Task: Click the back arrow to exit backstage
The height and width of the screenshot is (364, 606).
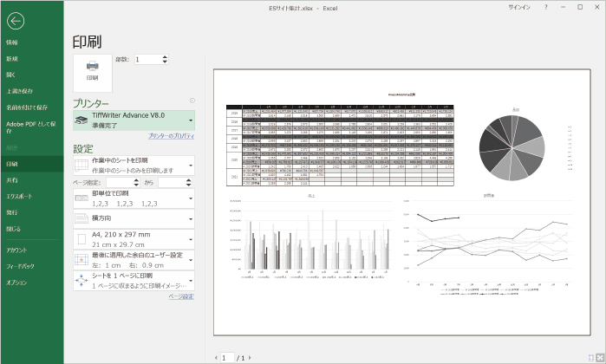Action: [17, 23]
